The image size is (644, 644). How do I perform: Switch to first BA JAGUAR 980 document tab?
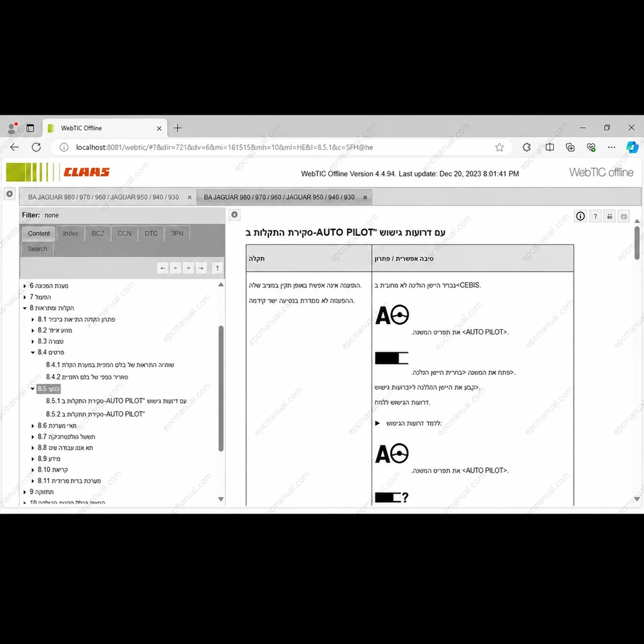click(x=103, y=197)
